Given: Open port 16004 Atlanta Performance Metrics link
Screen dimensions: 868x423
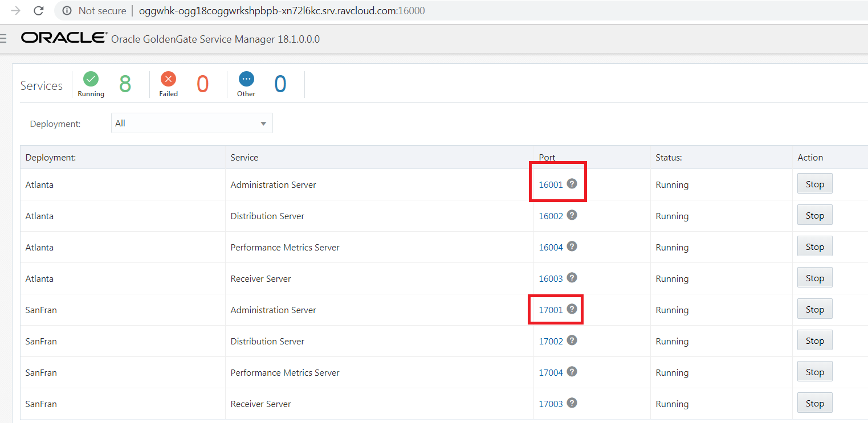Looking at the screenshot, I should [551, 248].
